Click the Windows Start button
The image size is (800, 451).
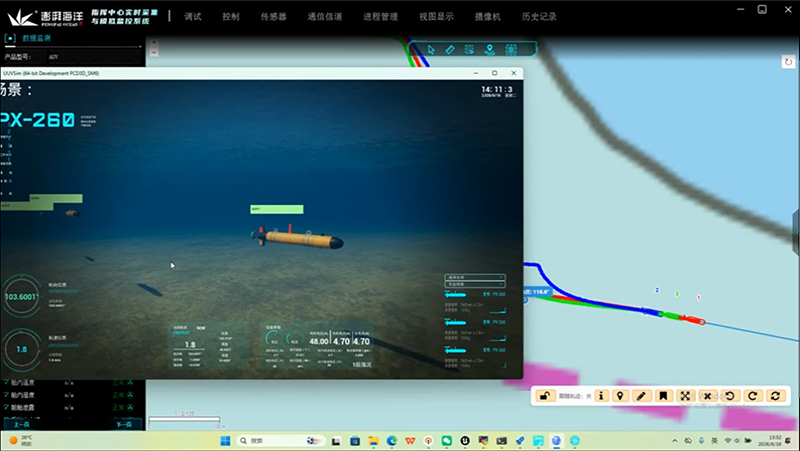coord(225,441)
